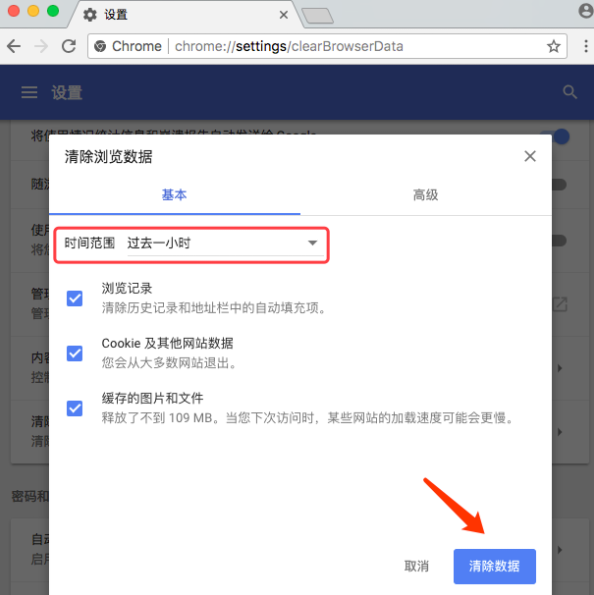594x595 pixels.
Task: Click the forward navigation arrow
Action: tap(41, 46)
